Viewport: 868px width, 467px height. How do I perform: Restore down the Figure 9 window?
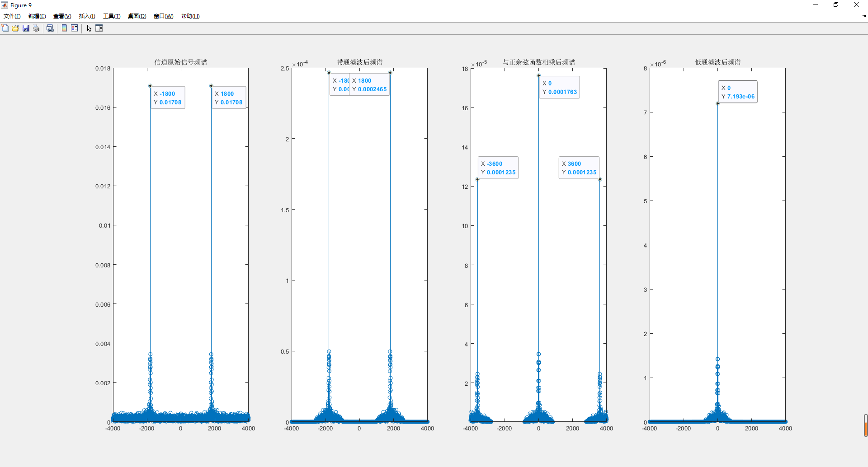pos(836,5)
